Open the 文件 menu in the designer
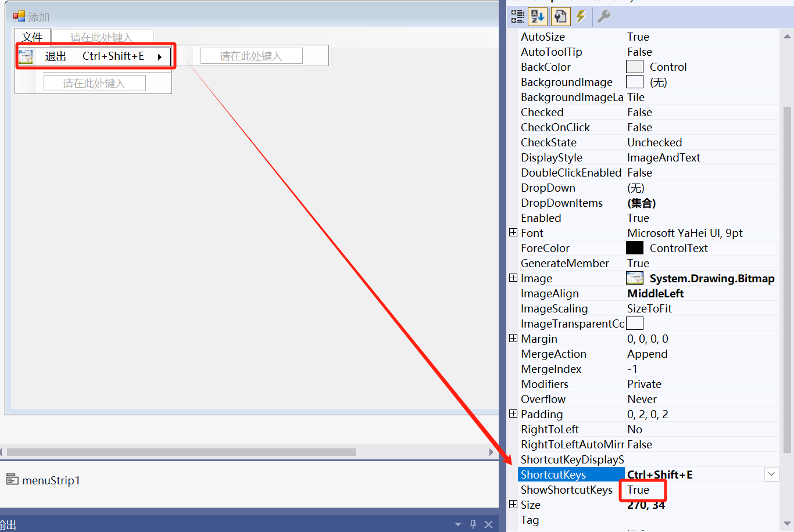This screenshot has width=794, height=532. point(32,37)
